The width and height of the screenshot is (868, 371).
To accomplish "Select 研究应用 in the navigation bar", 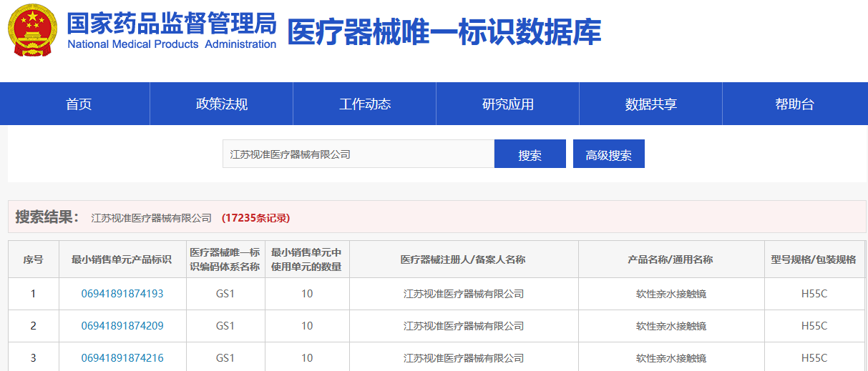I will tap(508, 104).
